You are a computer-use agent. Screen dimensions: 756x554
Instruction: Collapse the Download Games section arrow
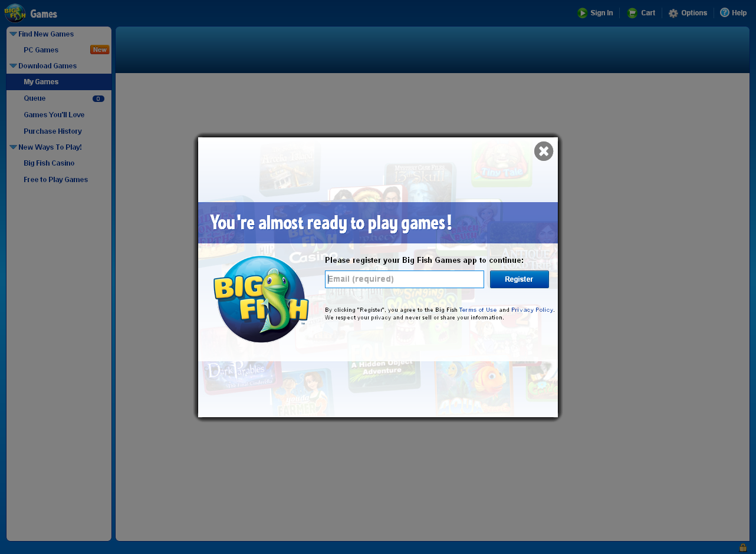(13, 66)
